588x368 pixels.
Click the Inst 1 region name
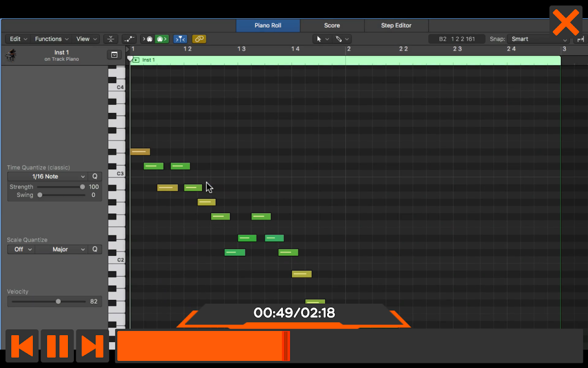click(148, 60)
